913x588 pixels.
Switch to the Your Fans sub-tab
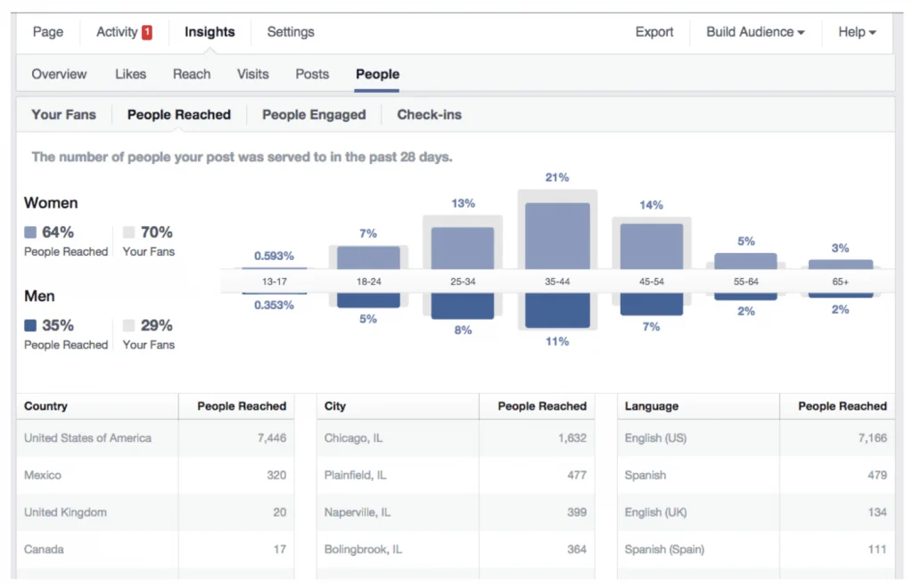pyautogui.click(x=63, y=115)
